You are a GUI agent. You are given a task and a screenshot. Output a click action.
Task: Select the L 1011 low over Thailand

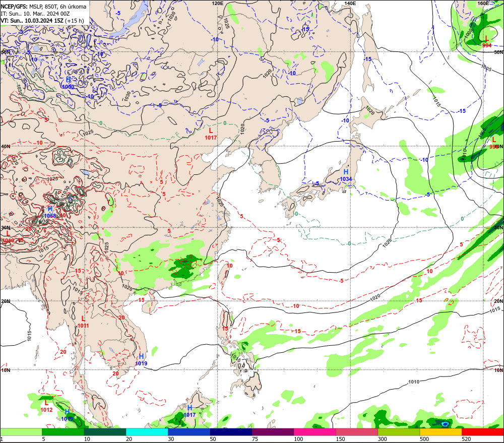click(83, 322)
